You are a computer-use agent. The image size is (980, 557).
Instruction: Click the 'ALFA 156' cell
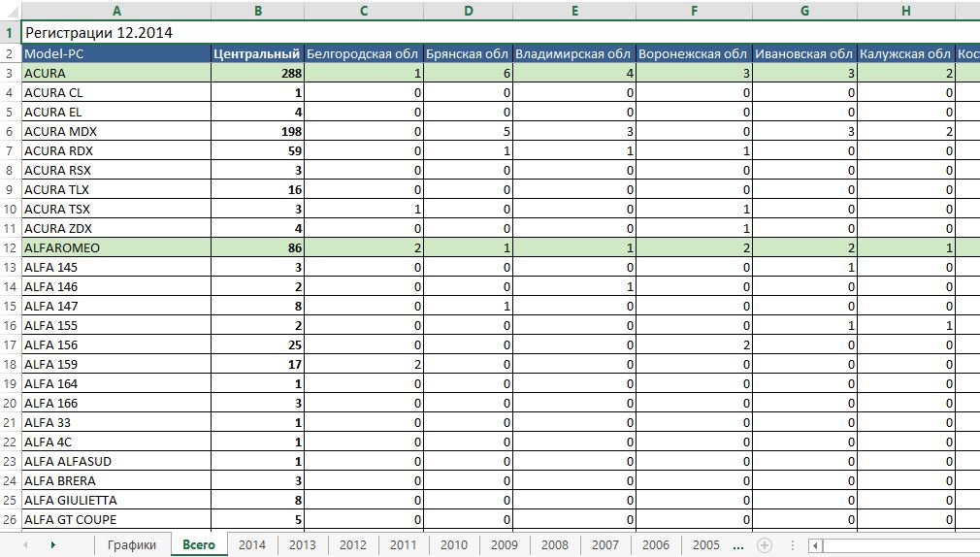pos(116,344)
